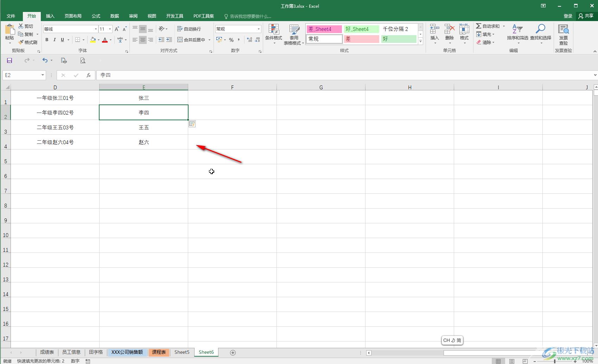Open Merge and Center (合并后居中) dropdown arrow
Viewport: 598px width, 364px height.
[210, 40]
